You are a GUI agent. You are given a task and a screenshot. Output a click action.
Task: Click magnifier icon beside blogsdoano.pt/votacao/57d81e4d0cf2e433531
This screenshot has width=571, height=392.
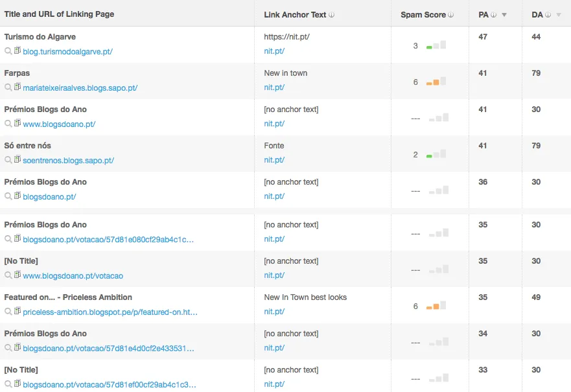pyautogui.click(x=8, y=348)
